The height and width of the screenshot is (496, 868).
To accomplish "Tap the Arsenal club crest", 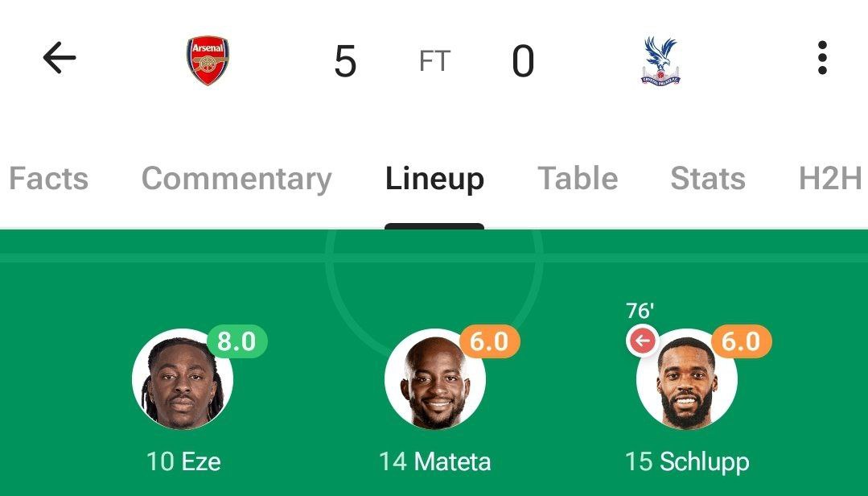I will pos(208,61).
